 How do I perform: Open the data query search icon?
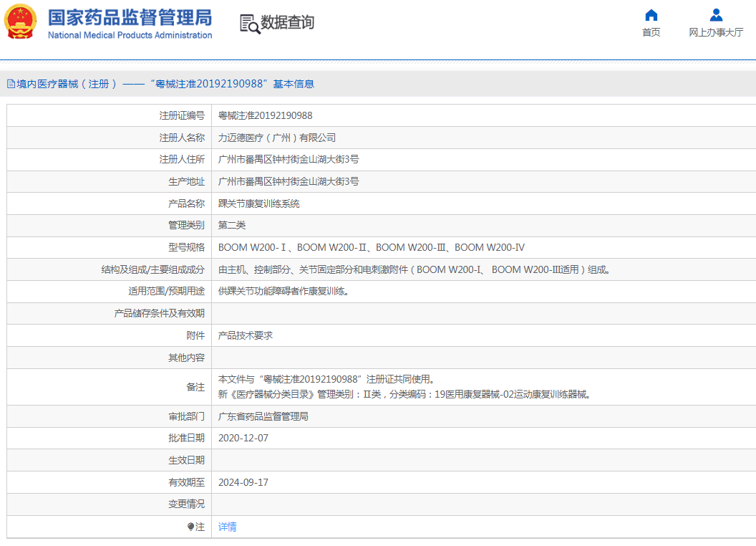coord(250,24)
